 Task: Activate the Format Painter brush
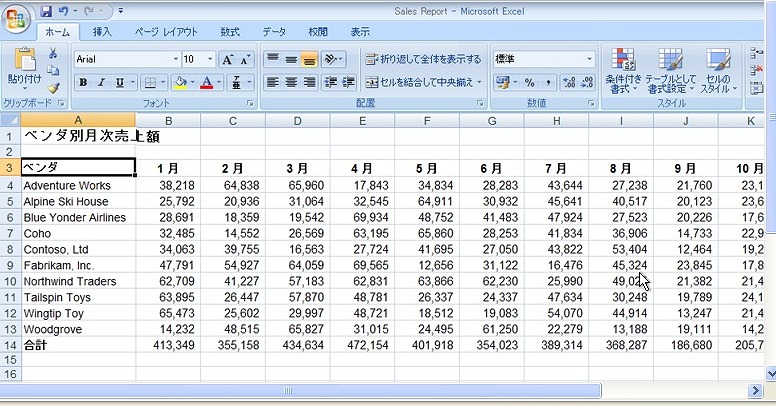53,88
